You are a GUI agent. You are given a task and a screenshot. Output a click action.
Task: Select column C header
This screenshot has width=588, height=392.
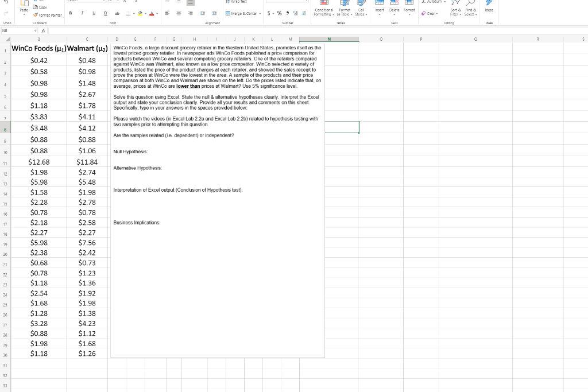(87, 39)
